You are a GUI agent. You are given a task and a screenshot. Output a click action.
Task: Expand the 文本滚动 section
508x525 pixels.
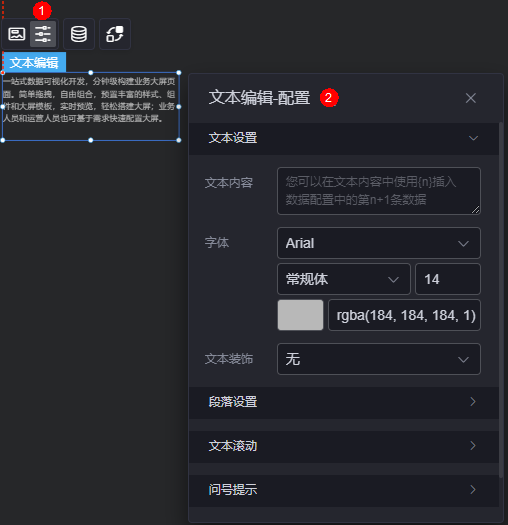(x=344, y=446)
